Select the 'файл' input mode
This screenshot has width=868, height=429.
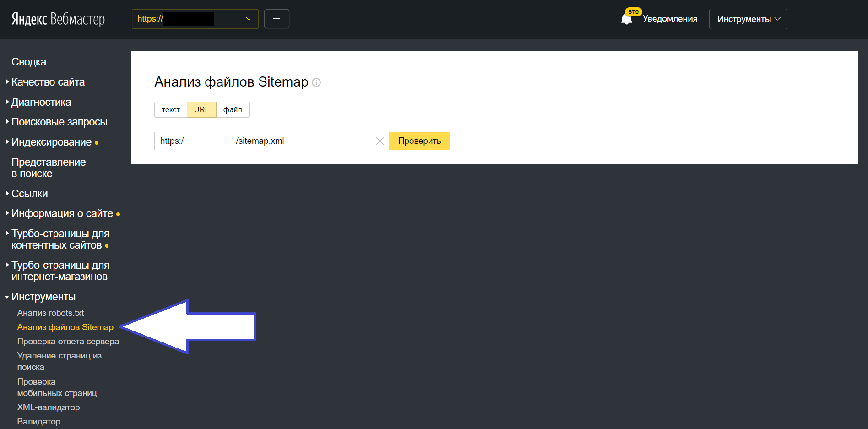pos(233,110)
